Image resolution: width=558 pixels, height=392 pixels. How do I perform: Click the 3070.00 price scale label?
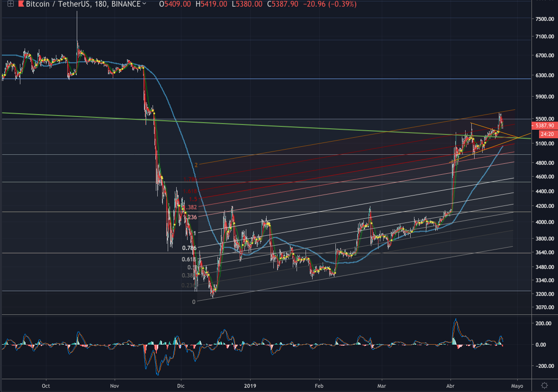click(544, 307)
